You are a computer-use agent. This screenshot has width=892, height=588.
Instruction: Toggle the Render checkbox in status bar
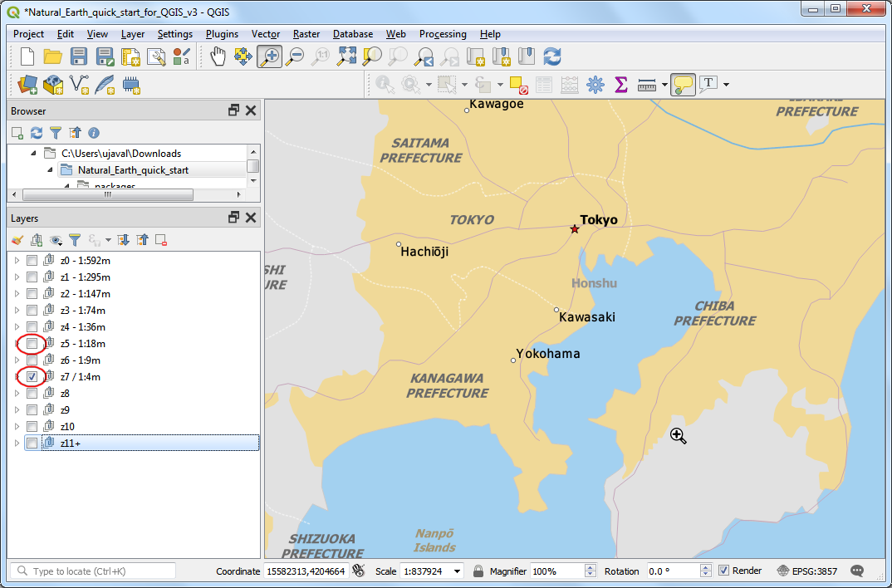pyautogui.click(x=723, y=571)
